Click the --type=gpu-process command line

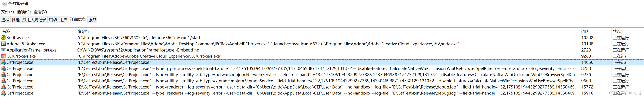click(x=327, y=68)
